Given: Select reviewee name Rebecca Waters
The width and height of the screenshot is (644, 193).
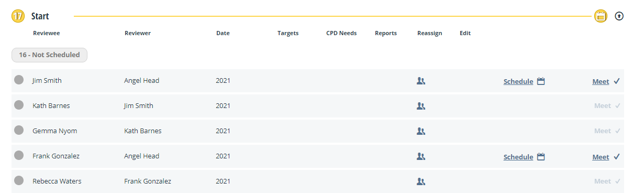Looking at the screenshot, I should click(57, 181).
